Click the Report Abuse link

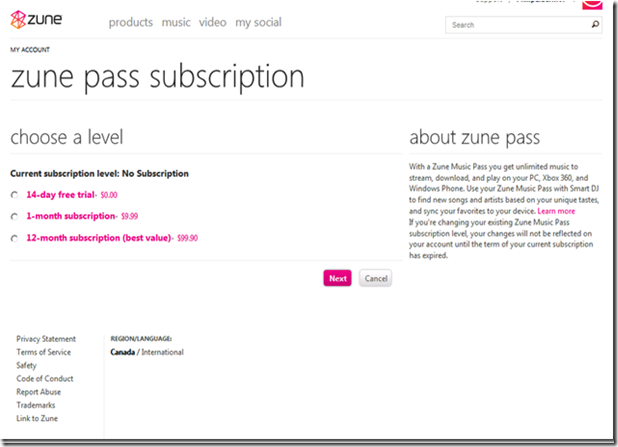pyautogui.click(x=38, y=392)
